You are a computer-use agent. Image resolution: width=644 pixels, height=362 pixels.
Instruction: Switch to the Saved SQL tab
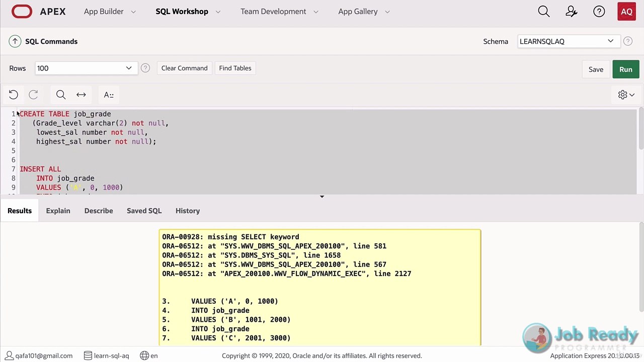[x=144, y=211]
